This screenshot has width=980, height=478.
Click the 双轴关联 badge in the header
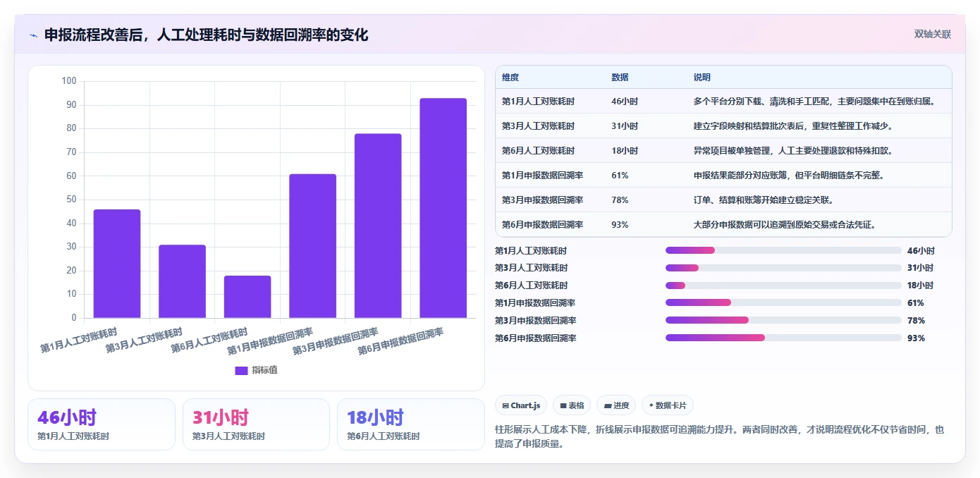933,34
